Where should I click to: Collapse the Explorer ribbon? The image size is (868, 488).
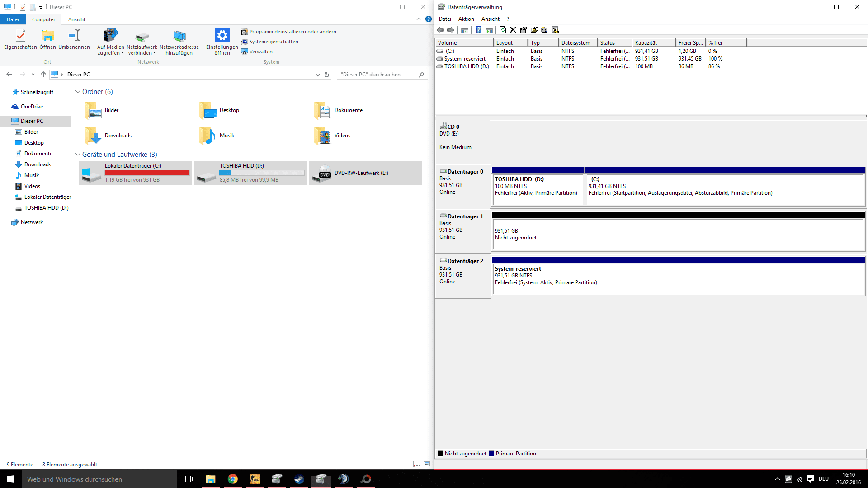(418, 19)
